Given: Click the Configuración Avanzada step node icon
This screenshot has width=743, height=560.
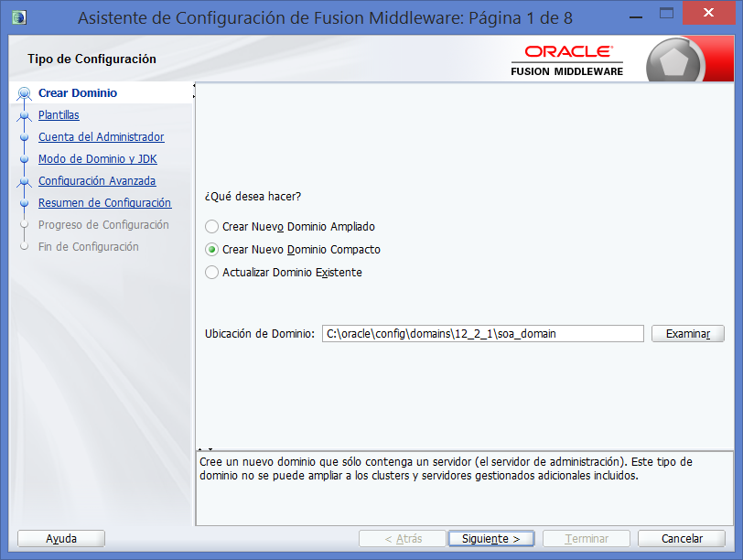Looking at the screenshot, I should 24,181.
